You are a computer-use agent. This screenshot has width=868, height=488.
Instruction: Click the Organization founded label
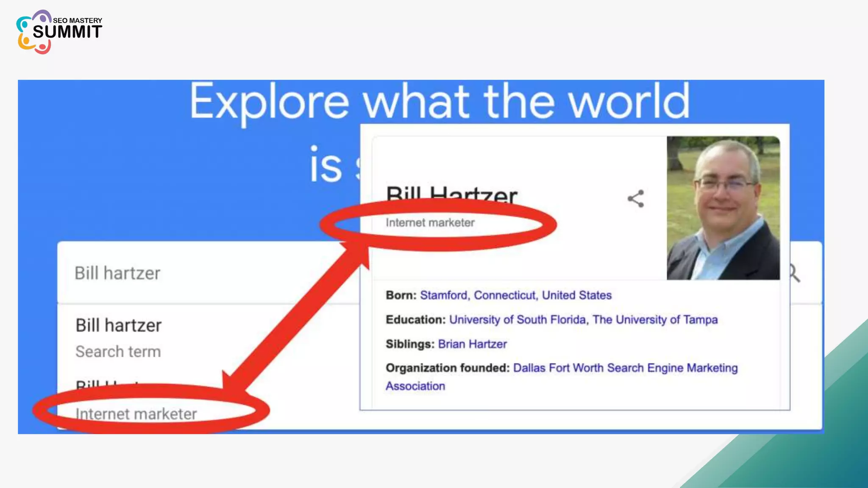click(x=447, y=368)
